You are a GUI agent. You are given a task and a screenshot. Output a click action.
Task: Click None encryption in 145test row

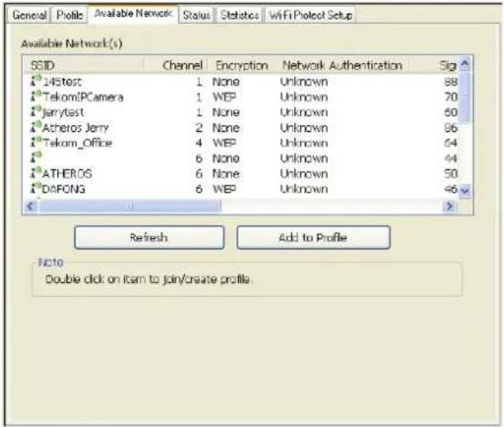226,82
